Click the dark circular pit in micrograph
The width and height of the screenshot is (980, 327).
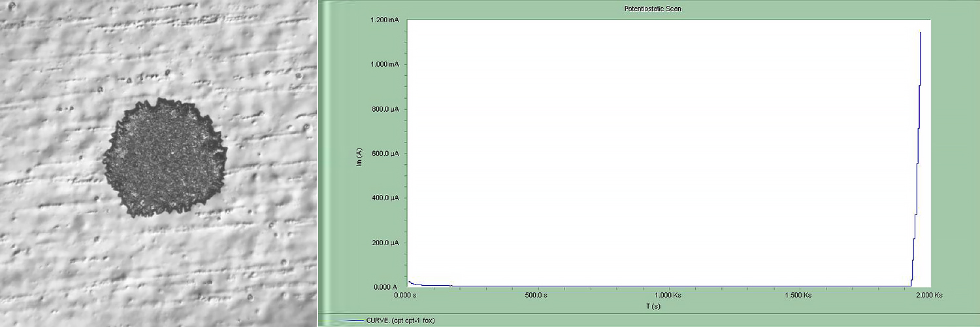tap(165, 158)
